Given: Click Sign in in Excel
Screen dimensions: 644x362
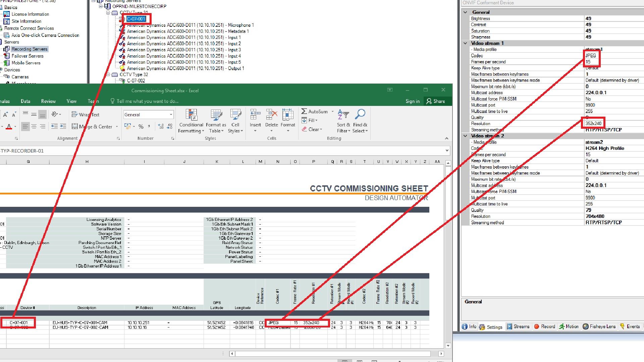Looking at the screenshot, I should pos(413,101).
